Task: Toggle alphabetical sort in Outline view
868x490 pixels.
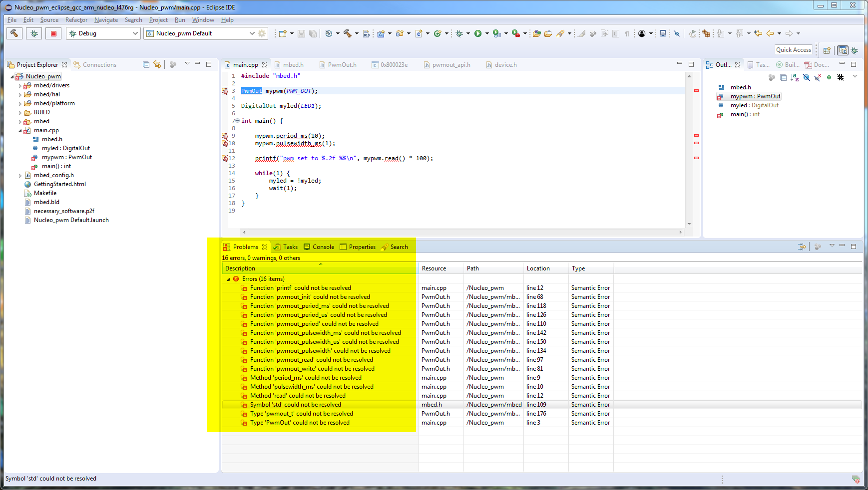Action: [795, 77]
